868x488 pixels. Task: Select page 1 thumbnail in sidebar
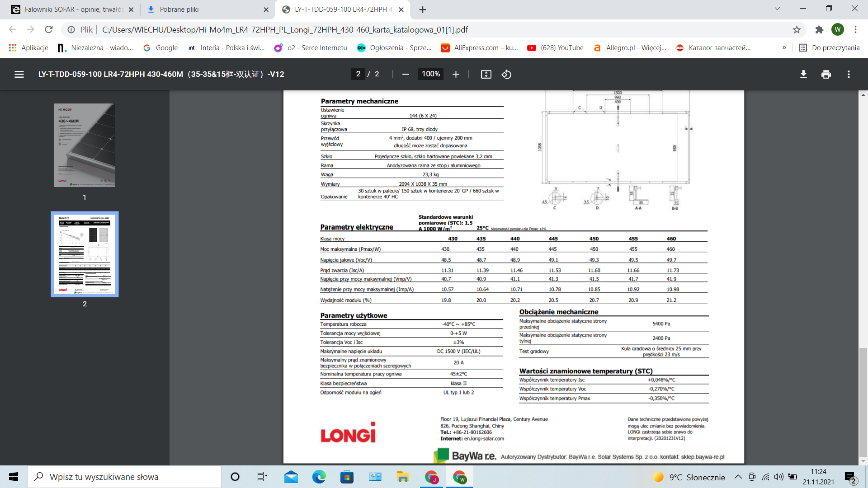click(x=85, y=145)
